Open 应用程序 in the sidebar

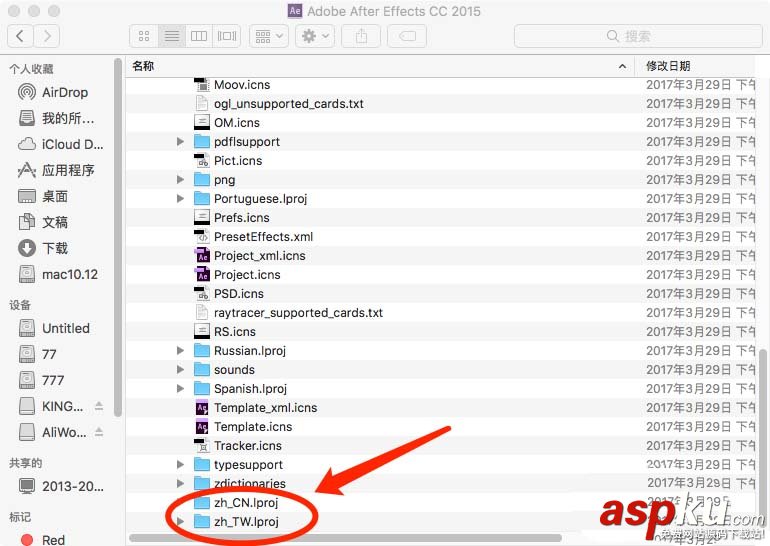[x=56, y=170]
